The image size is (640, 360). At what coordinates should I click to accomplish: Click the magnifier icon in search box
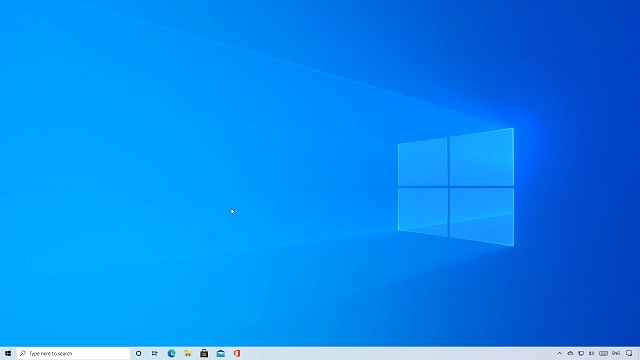tap(23, 353)
